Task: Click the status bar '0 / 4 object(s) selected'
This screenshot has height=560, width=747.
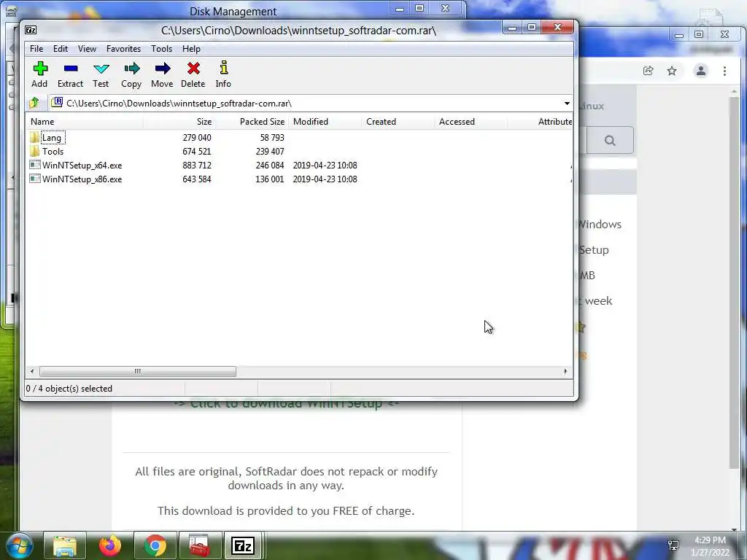Action: coord(69,389)
